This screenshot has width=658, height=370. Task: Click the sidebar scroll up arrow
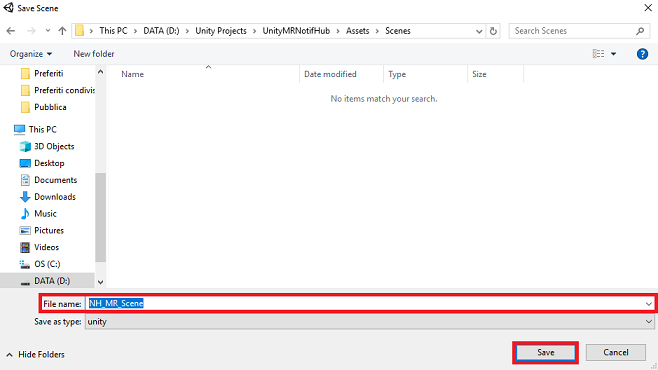click(100, 72)
